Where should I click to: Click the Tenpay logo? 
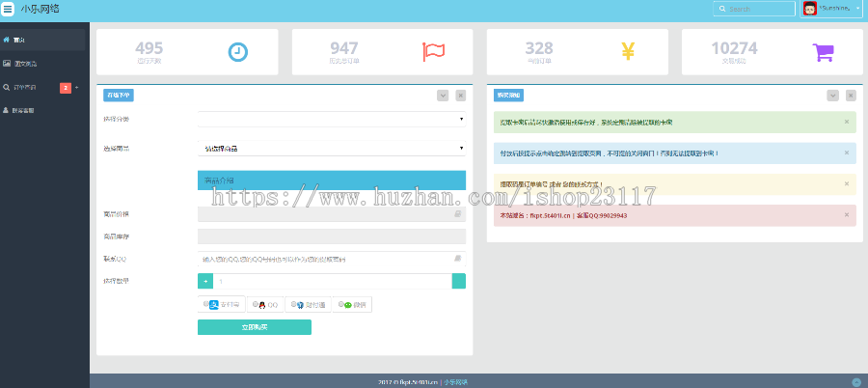(x=300, y=305)
